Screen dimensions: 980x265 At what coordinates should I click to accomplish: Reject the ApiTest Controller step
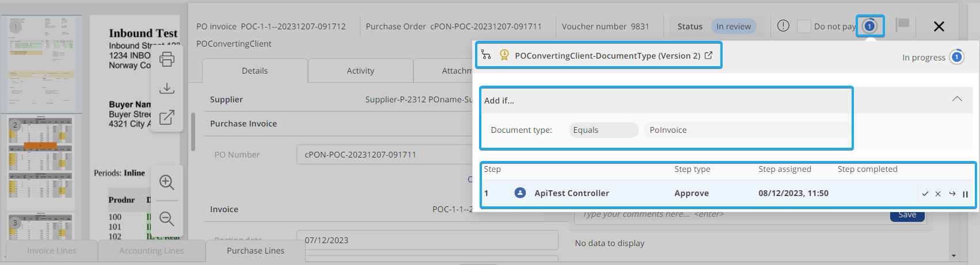tap(938, 194)
